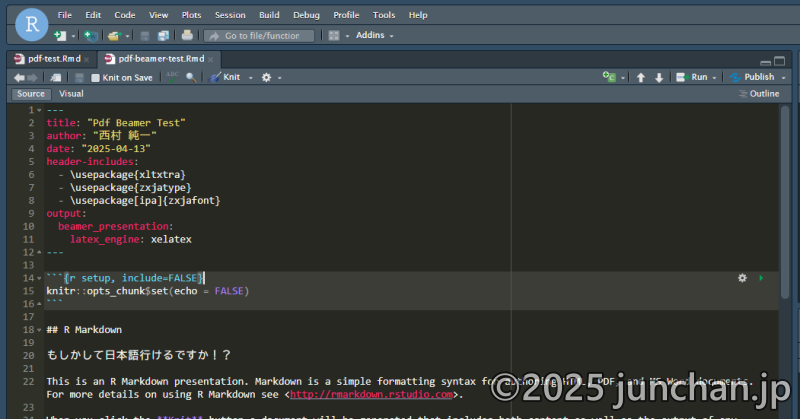Open the Code menu
The height and width of the screenshot is (419, 800).
click(124, 15)
